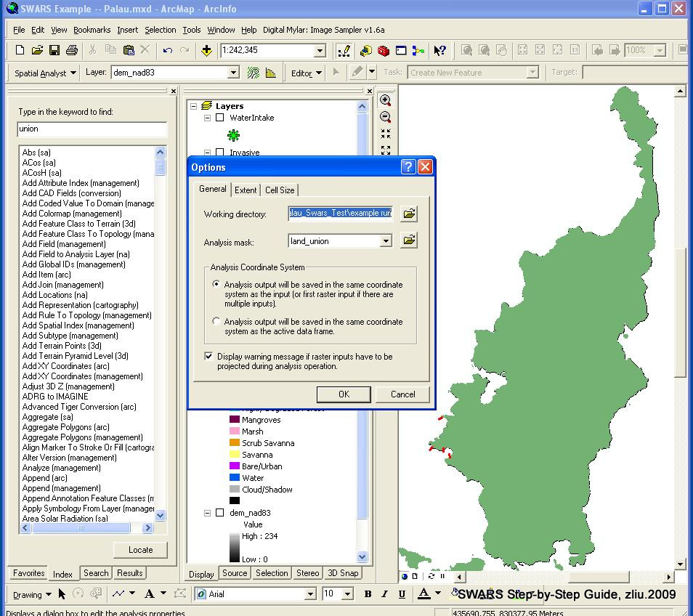
Task: Launch ModelBuilder icon
Action: tap(418, 51)
